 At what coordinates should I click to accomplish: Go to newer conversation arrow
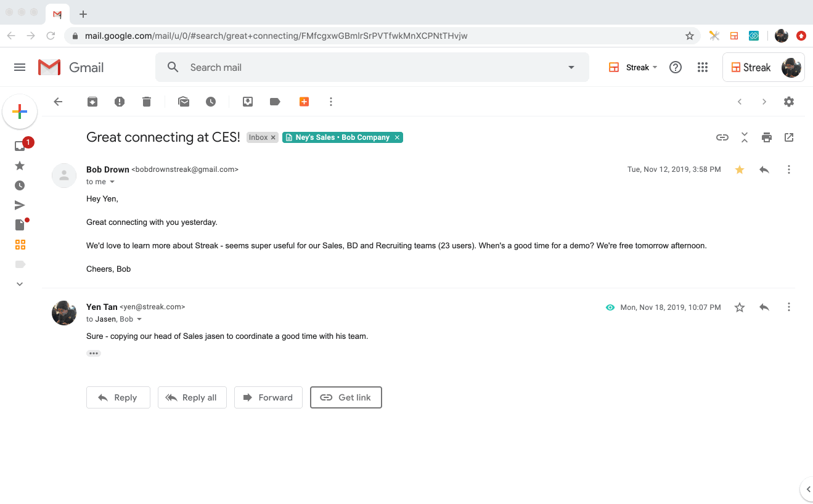740,102
